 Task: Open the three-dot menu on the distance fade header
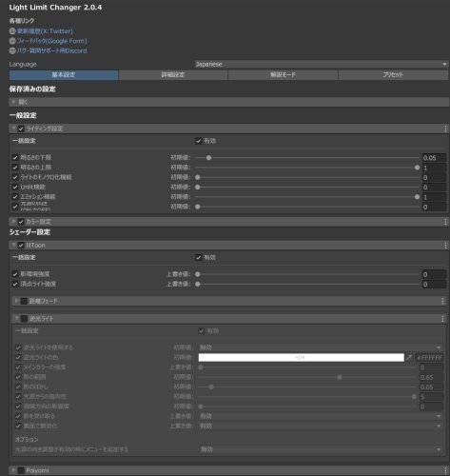(442, 301)
